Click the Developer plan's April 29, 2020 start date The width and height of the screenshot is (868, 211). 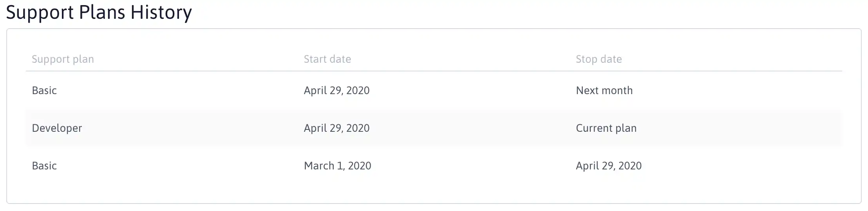coord(336,128)
